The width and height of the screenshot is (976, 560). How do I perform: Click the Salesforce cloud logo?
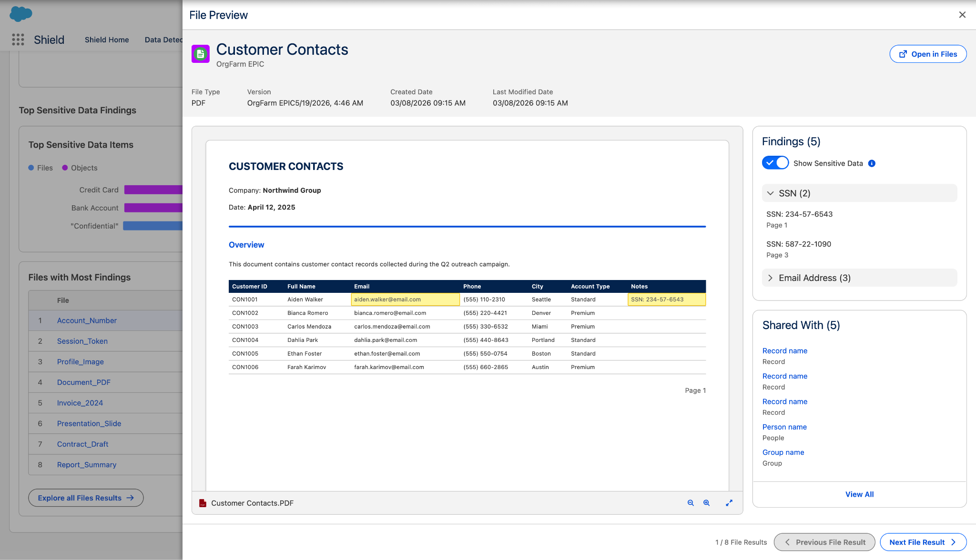(x=21, y=14)
